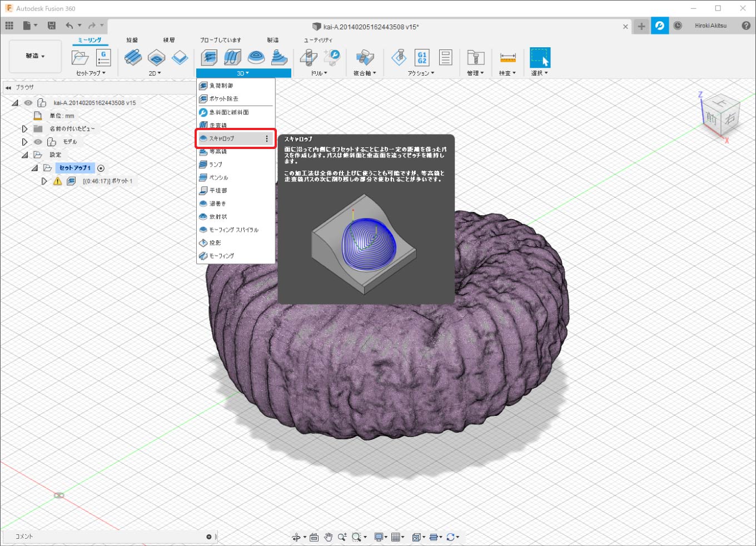Click the tool library icon above 管理
Screen dimensions: 756x546
(x=475, y=57)
